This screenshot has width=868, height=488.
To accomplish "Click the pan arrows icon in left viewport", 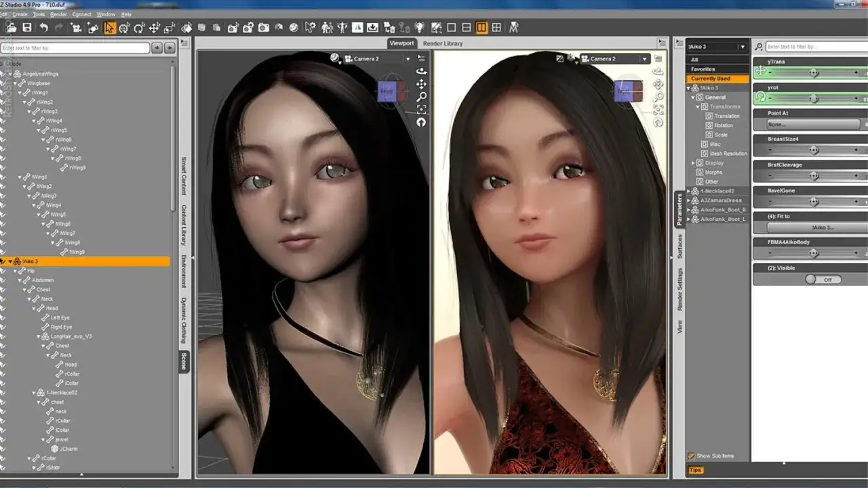I will pos(421,84).
